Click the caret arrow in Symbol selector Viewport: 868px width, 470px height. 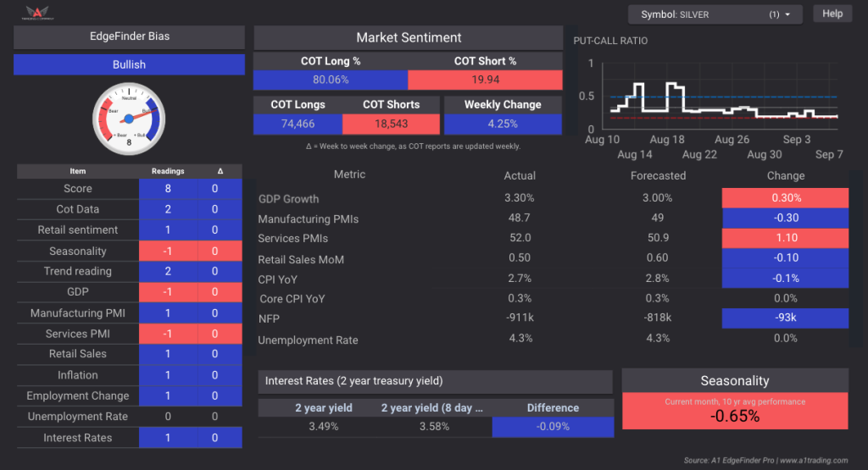(x=788, y=14)
